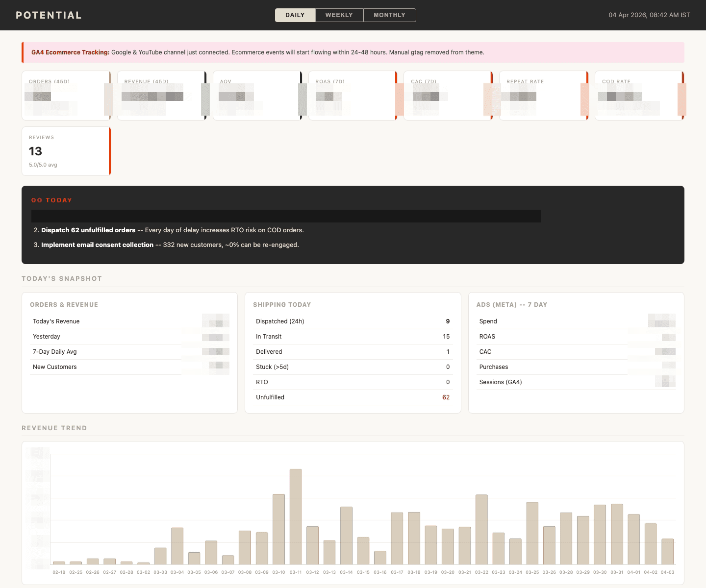Image resolution: width=706 pixels, height=588 pixels.
Task: Click the revenue bar for 03-28
Action: pos(566,539)
